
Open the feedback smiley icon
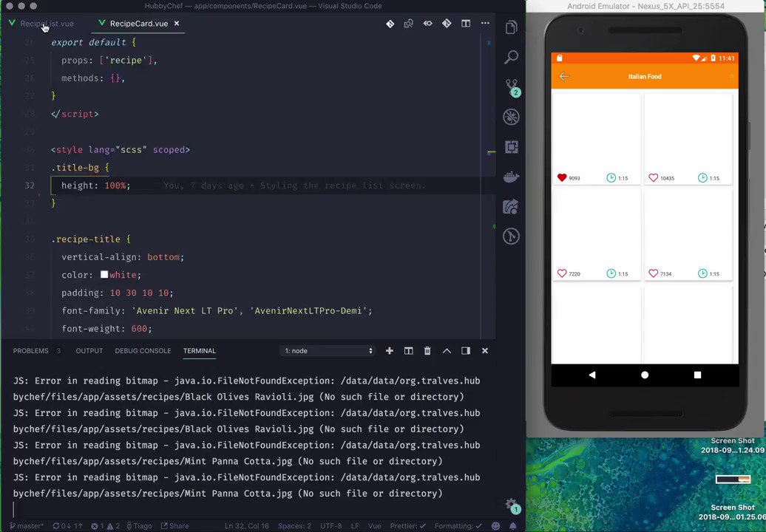click(496, 526)
